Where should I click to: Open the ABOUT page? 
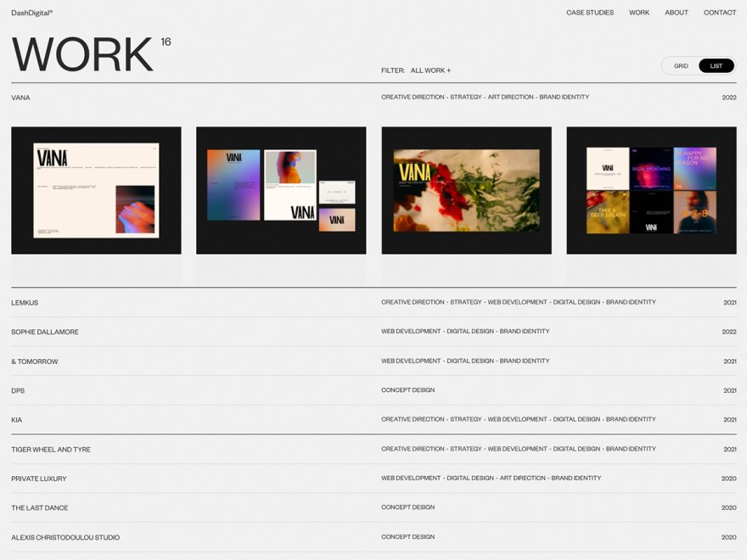click(676, 12)
